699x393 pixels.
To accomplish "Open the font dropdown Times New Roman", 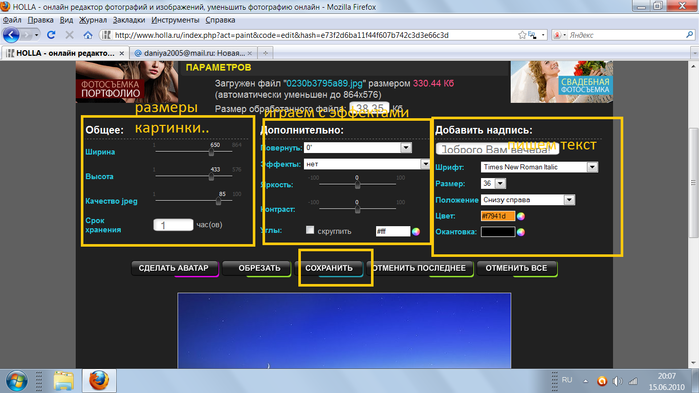I will (592, 167).
